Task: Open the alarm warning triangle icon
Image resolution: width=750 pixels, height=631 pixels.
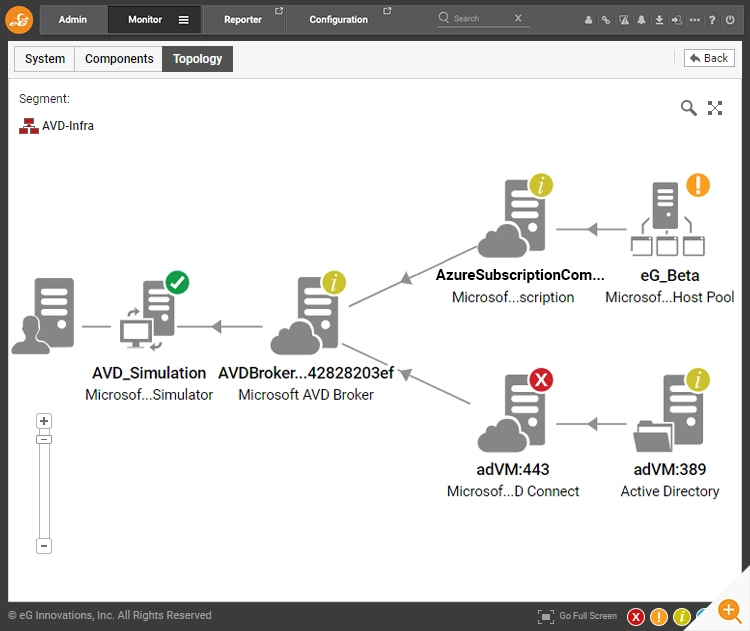Action: [624, 20]
